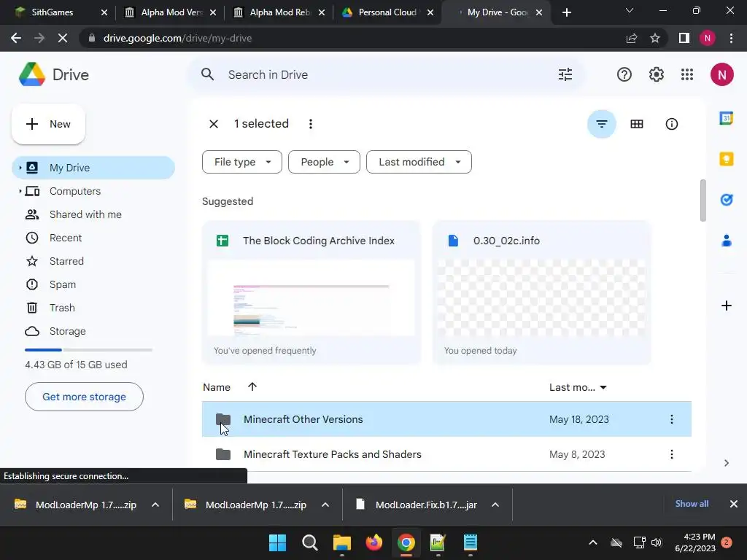Open Google apps grid launcher
This screenshot has height=560, width=747.
(x=687, y=75)
